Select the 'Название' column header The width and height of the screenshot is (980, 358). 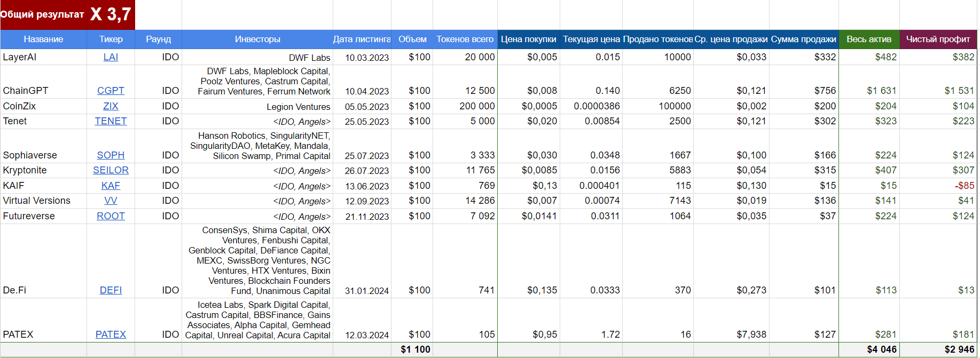[43, 39]
